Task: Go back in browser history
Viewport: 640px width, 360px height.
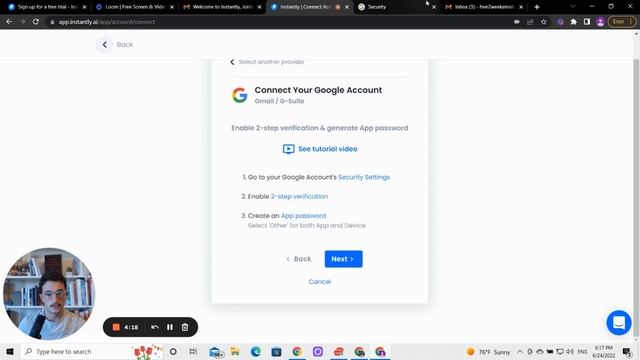Action: [x=9, y=22]
